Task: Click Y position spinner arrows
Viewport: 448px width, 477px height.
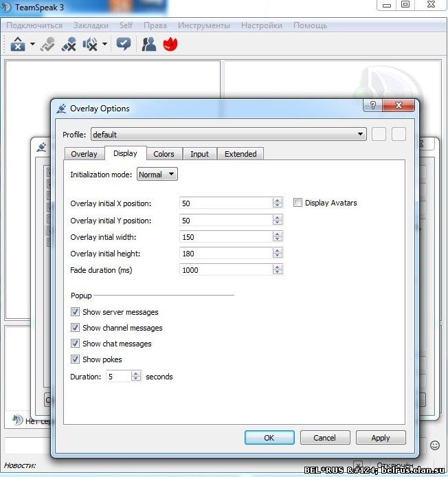Action: [278, 220]
